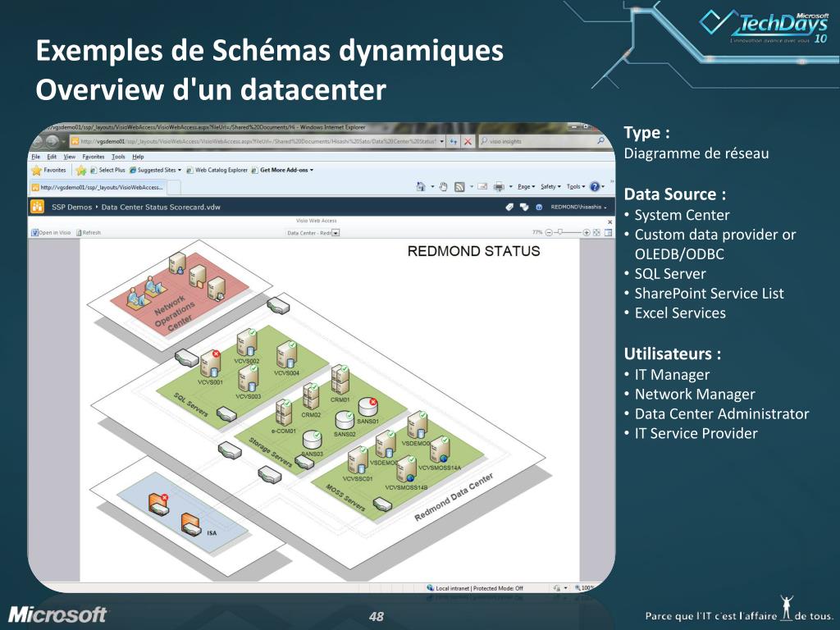Open the IE Help question mark icon
Viewport: 840px width, 630px height.
pyautogui.click(x=595, y=186)
